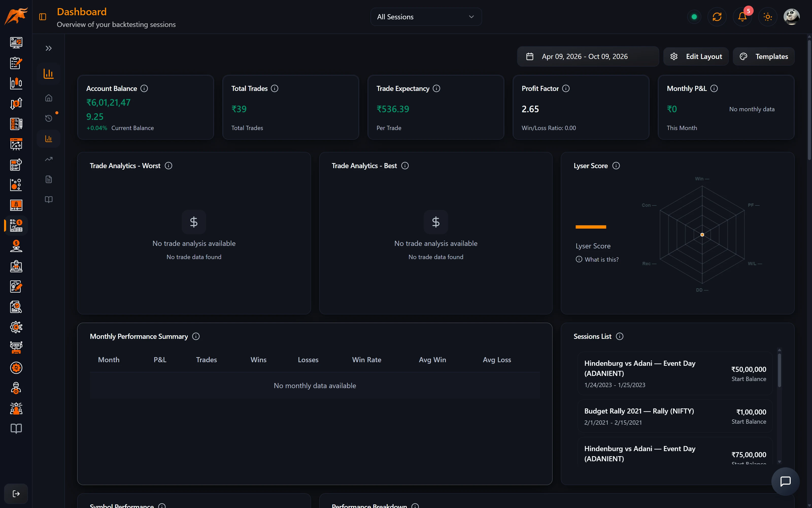Open the Apr 09 - Oct 09 date range picker
812x508 pixels.
click(x=588, y=56)
